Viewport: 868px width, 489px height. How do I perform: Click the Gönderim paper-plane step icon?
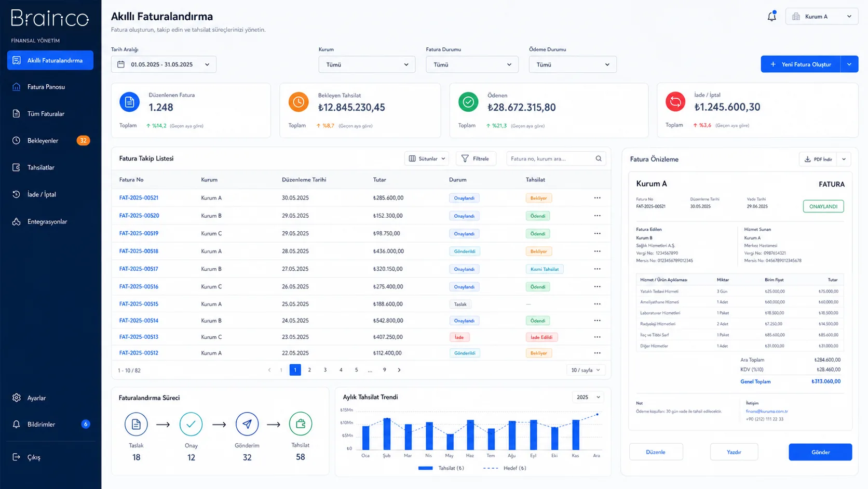pos(247,425)
